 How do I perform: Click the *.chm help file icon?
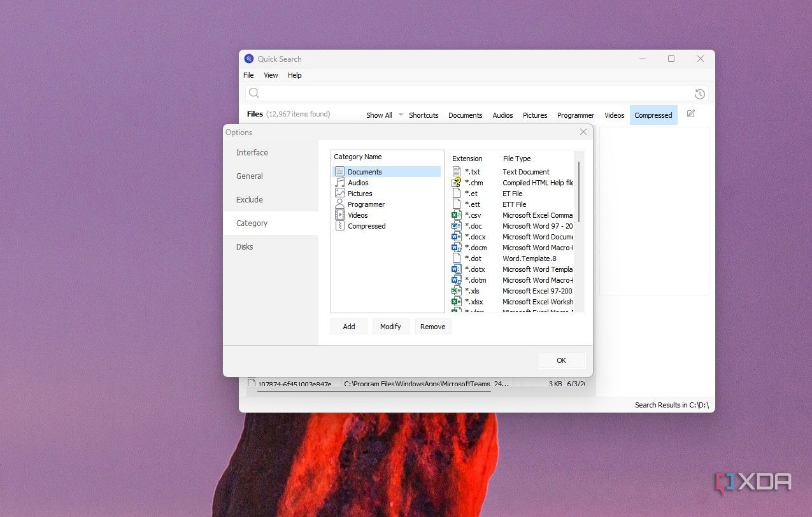[x=456, y=183]
